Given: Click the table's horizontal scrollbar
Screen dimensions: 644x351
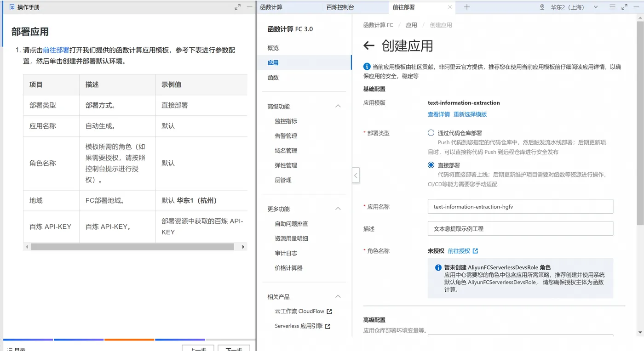Looking at the screenshot, I should [132, 247].
